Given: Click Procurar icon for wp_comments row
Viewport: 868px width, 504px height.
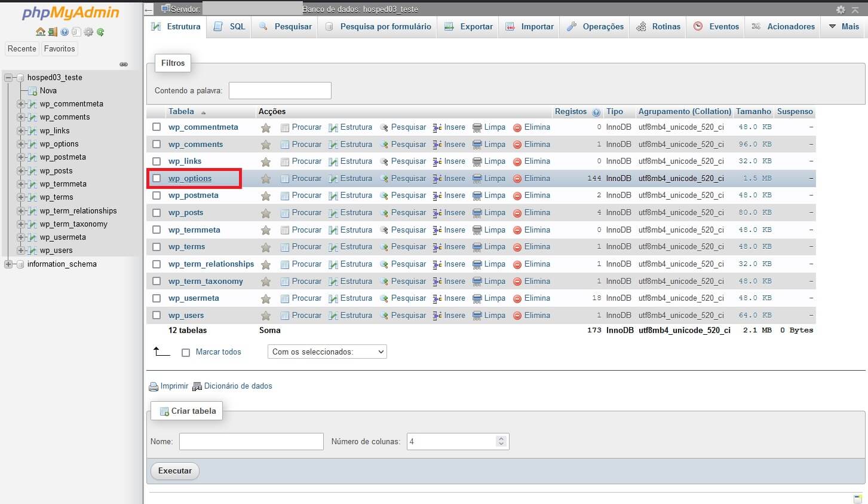Looking at the screenshot, I should click(285, 145).
